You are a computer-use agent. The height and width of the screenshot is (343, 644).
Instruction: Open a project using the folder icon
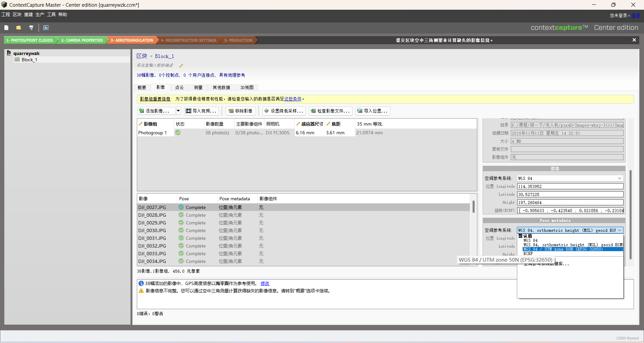[18, 27]
